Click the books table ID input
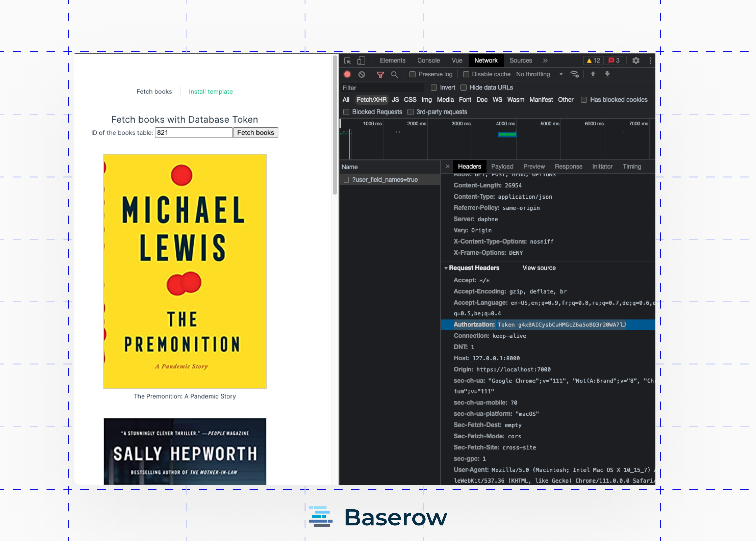Screen dimensions: 756x541 [194, 133]
